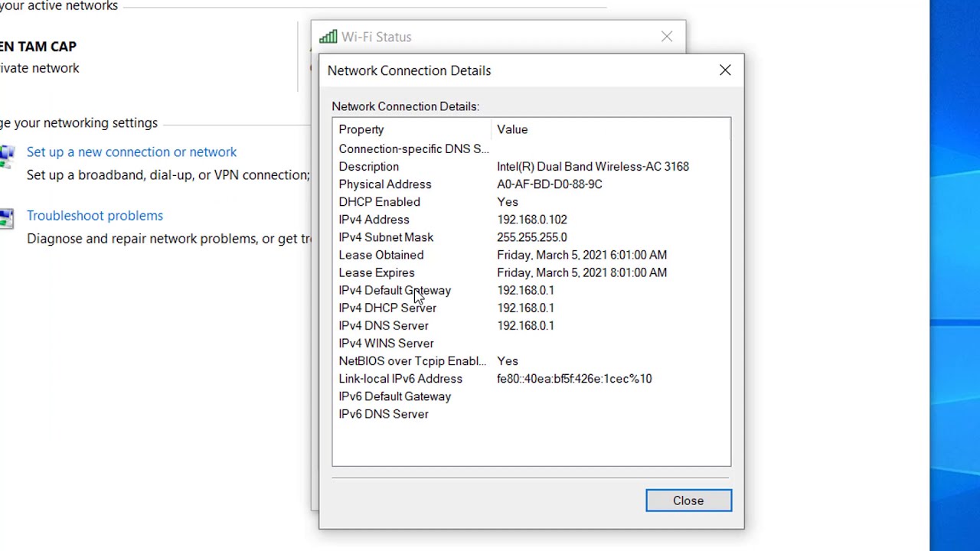
Task: Select 192.168.0.1 value for IPv4 Default Gateway
Action: pos(525,290)
